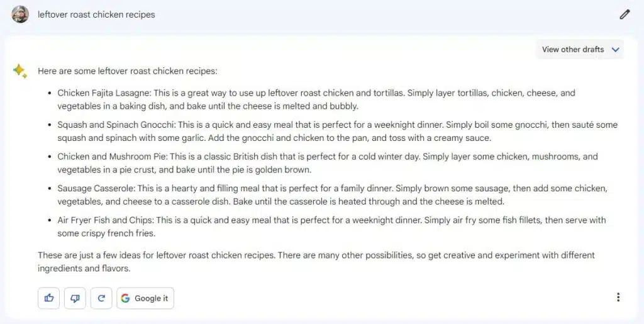The image size is (644, 324).
Task: Click the Google G logo
Action: 126,298
